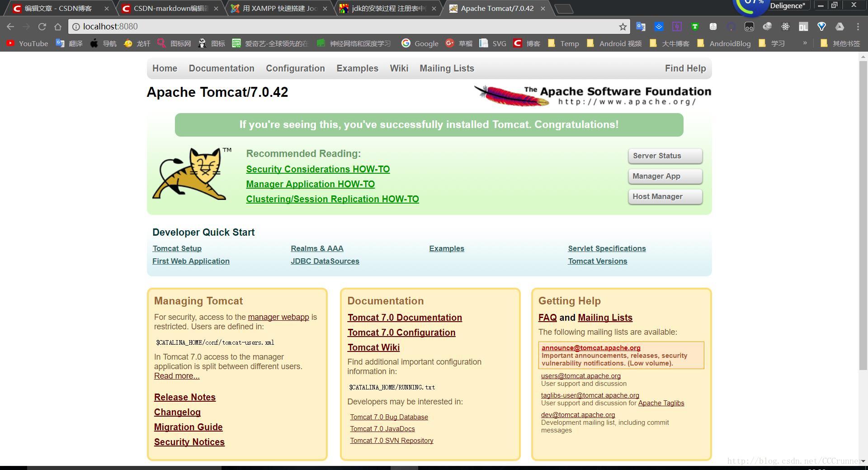Open the panda 图标 bookmark
Viewport: 868px width, 470px height.
point(212,43)
